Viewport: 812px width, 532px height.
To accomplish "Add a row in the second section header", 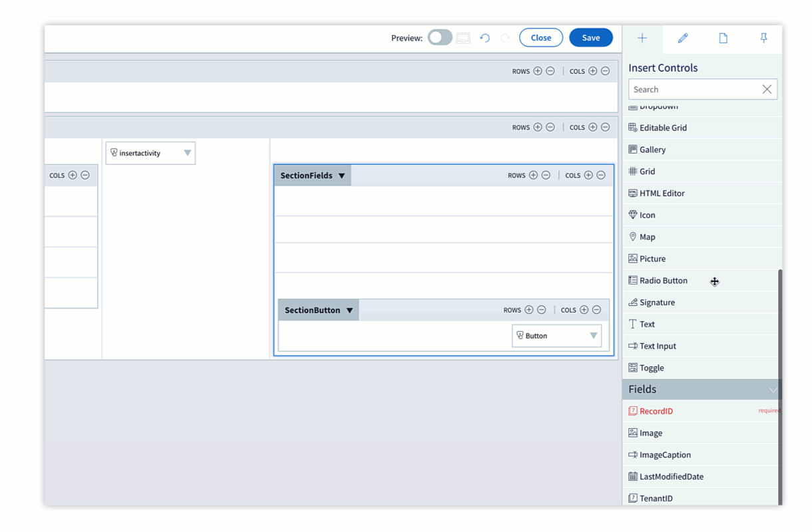I will pos(538,127).
